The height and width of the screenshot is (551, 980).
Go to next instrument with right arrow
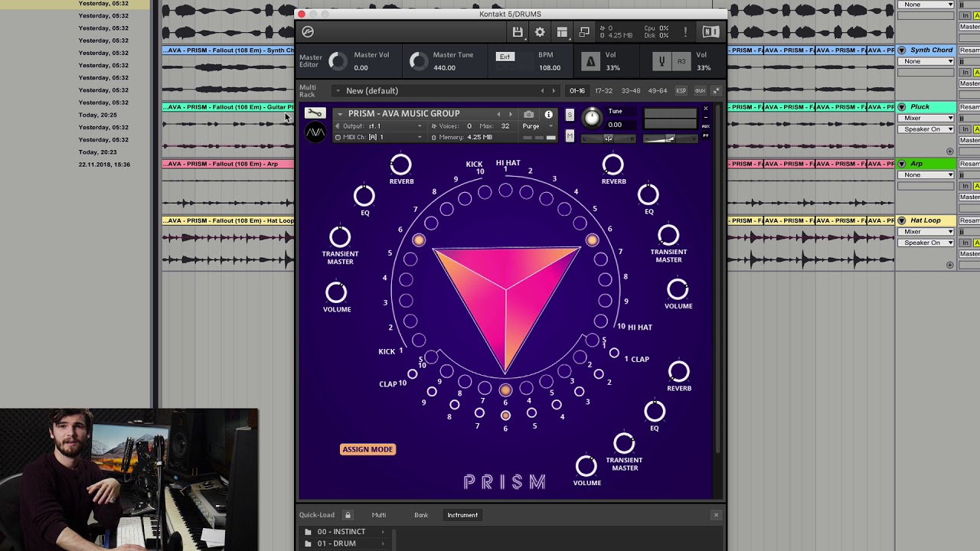(511, 114)
